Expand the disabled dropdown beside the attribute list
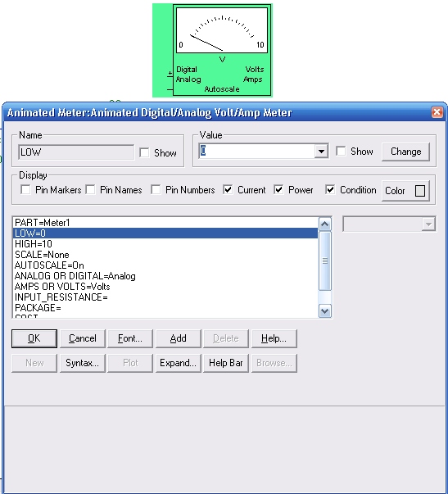This screenshot has width=448, height=494. click(x=428, y=224)
